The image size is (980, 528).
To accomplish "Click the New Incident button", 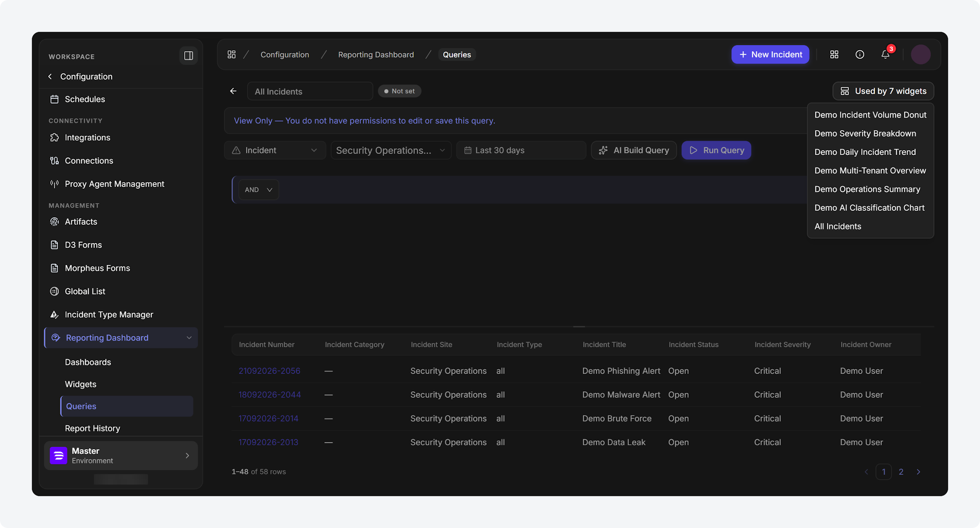I will [x=770, y=55].
